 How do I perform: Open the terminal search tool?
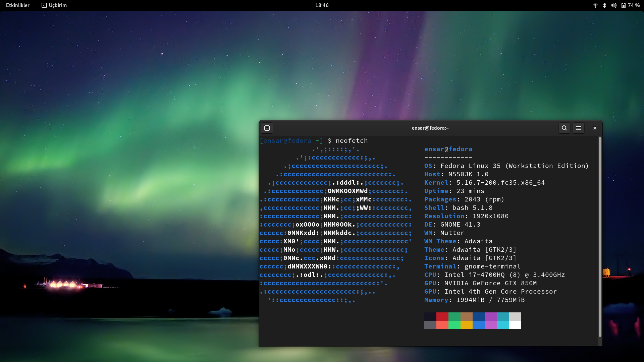click(x=564, y=128)
